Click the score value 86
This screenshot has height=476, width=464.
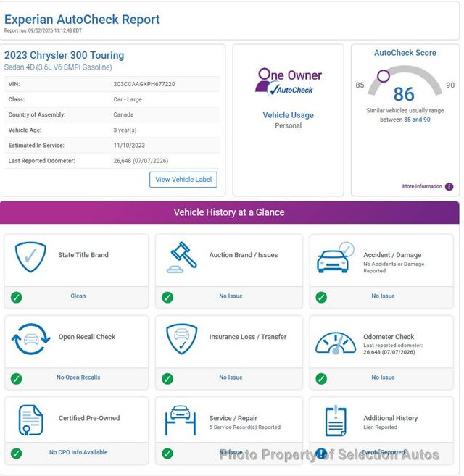pos(404,94)
